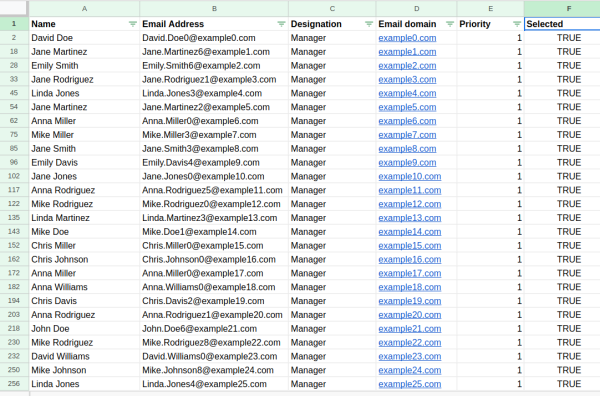
Task: Select column C header
Action: click(x=332, y=8)
